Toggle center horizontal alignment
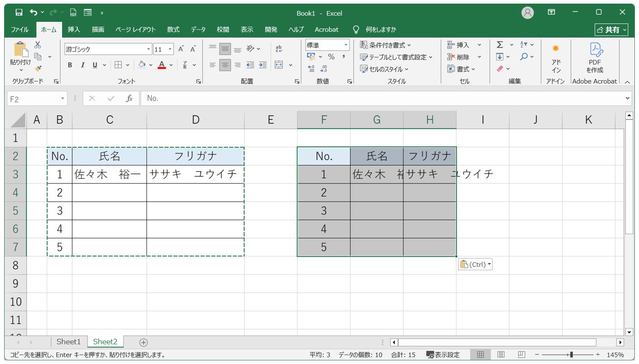Screen dimensions: 639x364 (225, 65)
